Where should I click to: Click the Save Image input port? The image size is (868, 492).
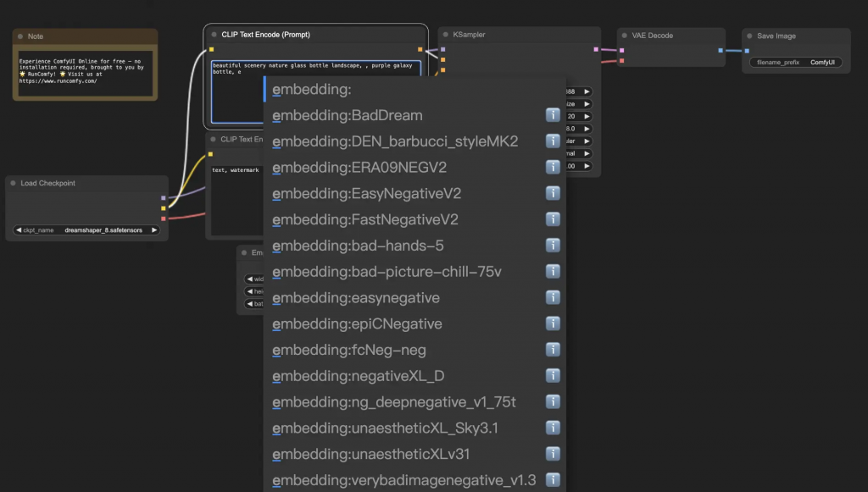click(x=747, y=51)
